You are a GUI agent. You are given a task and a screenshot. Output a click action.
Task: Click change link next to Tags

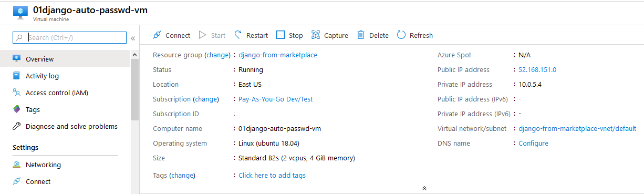tap(182, 175)
